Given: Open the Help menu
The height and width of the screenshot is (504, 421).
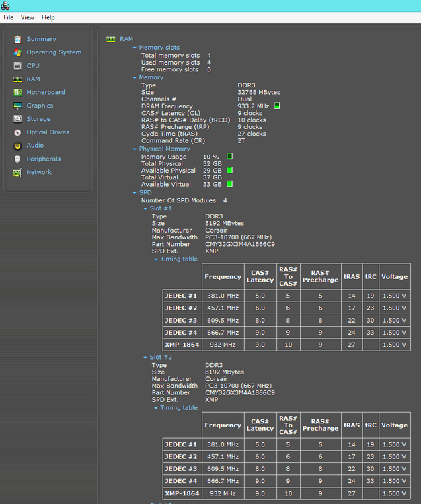Looking at the screenshot, I should click(x=48, y=17).
